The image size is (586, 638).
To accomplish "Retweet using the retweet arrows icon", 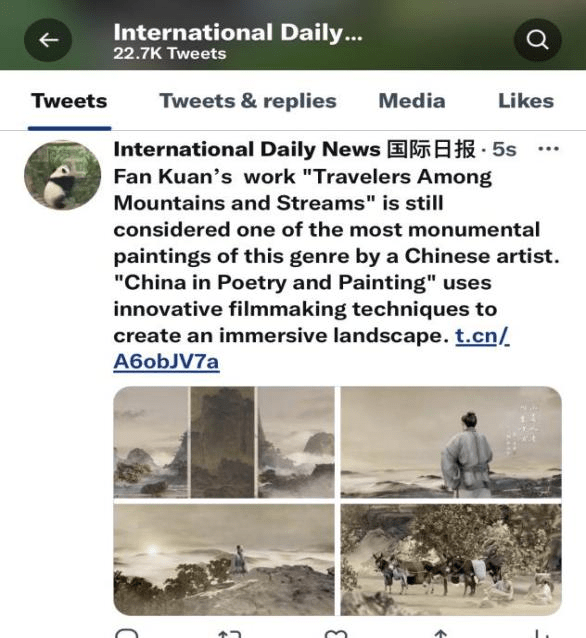I will [x=230, y=634].
